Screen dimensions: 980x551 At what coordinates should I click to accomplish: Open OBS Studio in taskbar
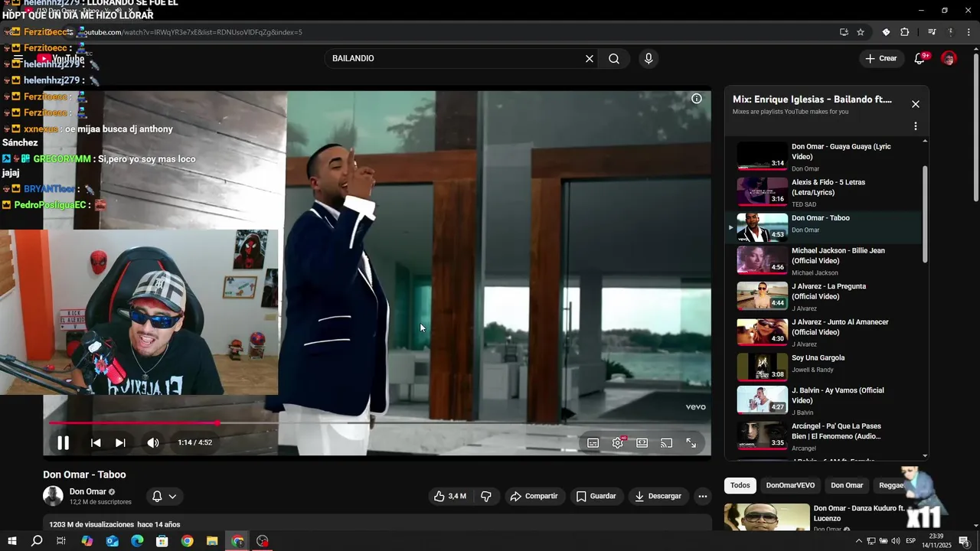(263, 541)
